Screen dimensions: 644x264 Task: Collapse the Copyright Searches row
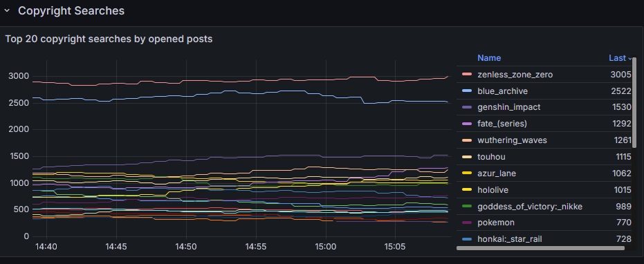(7, 10)
